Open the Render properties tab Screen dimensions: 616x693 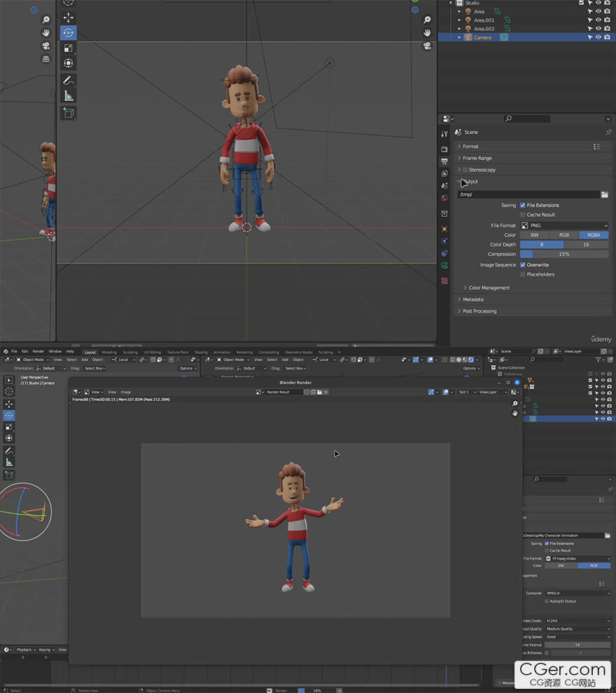(444, 149)
